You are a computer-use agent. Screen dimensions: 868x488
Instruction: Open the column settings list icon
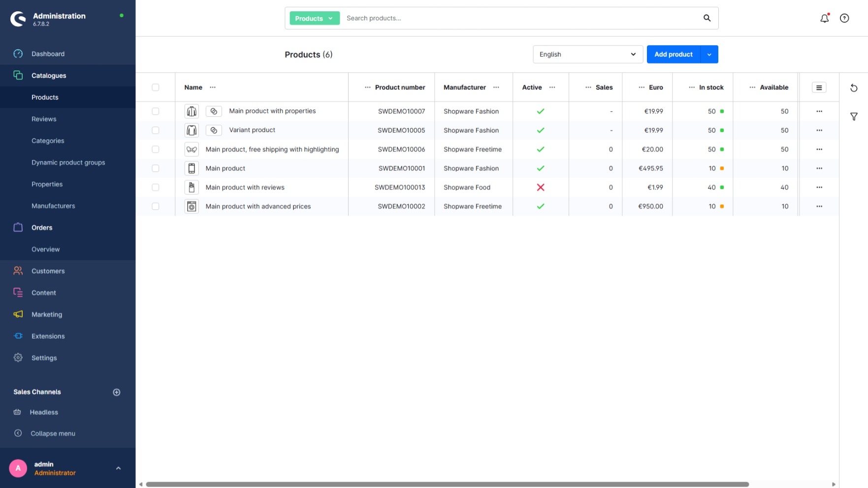tap(819, 88)
